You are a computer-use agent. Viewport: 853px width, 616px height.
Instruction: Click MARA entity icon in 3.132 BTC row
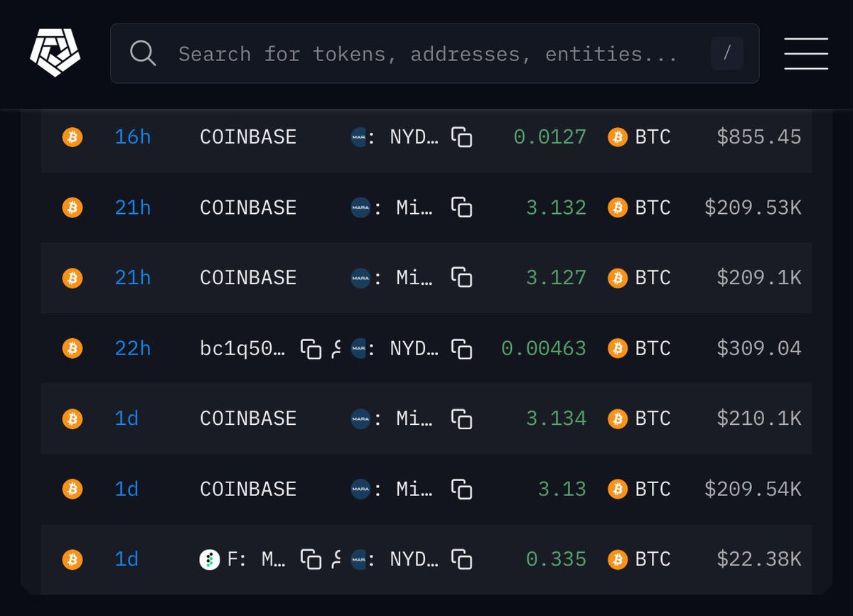pyautogui.click(x=360, y=207)
